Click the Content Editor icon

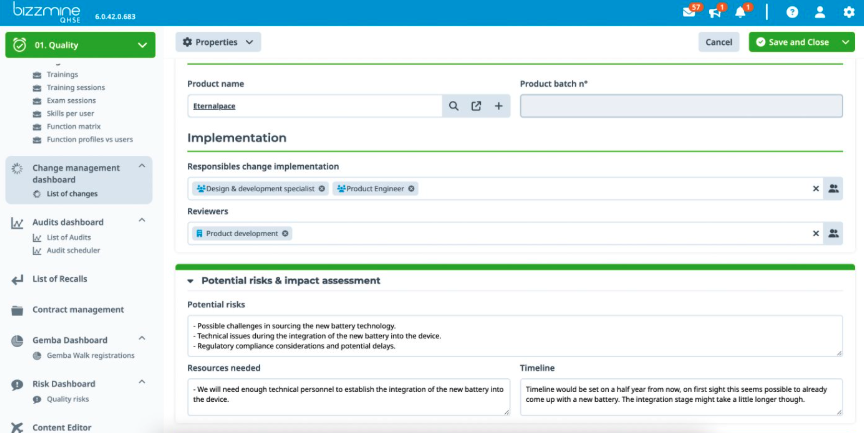coord(17,427)
